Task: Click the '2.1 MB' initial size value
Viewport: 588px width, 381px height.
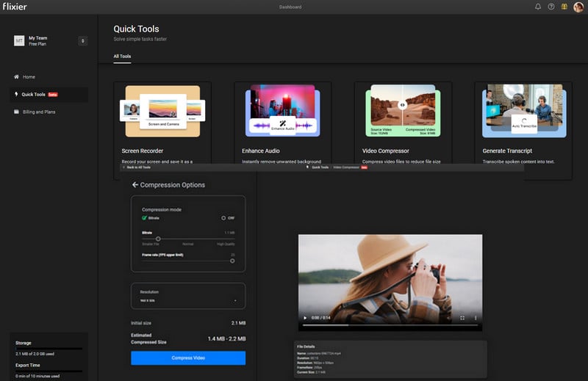Action: pyautogui.click(x=238, y=323)
